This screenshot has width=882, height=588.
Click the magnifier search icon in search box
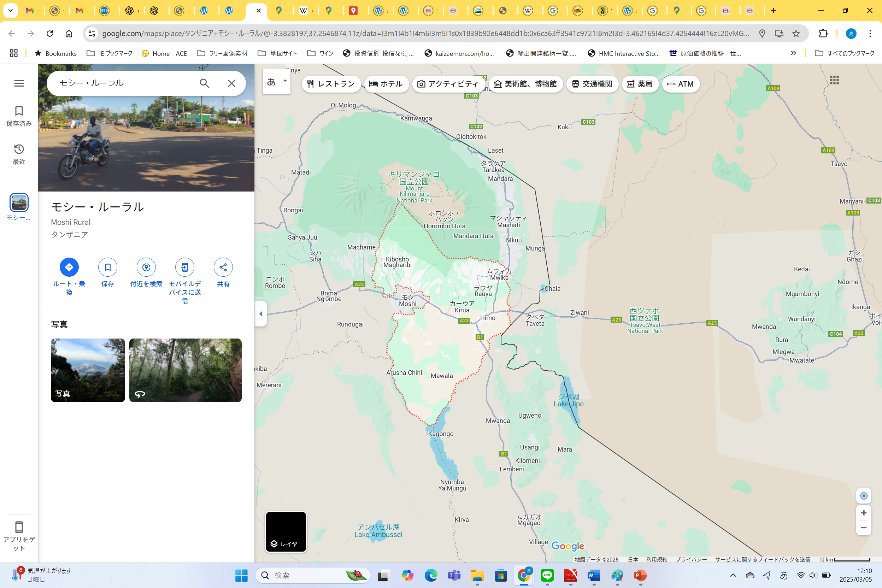[204, 83]
